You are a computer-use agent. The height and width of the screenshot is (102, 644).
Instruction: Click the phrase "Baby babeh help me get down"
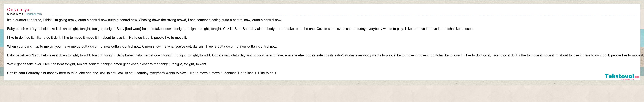tap(139, 55)
